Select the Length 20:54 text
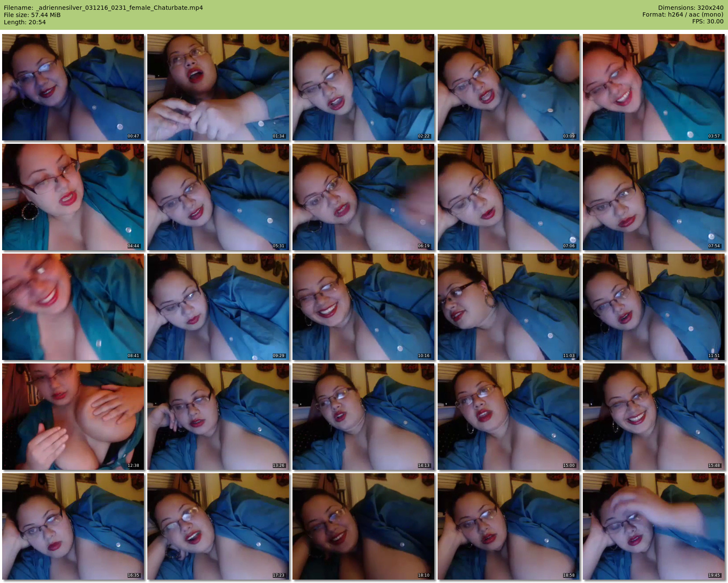 coord(25,22)
